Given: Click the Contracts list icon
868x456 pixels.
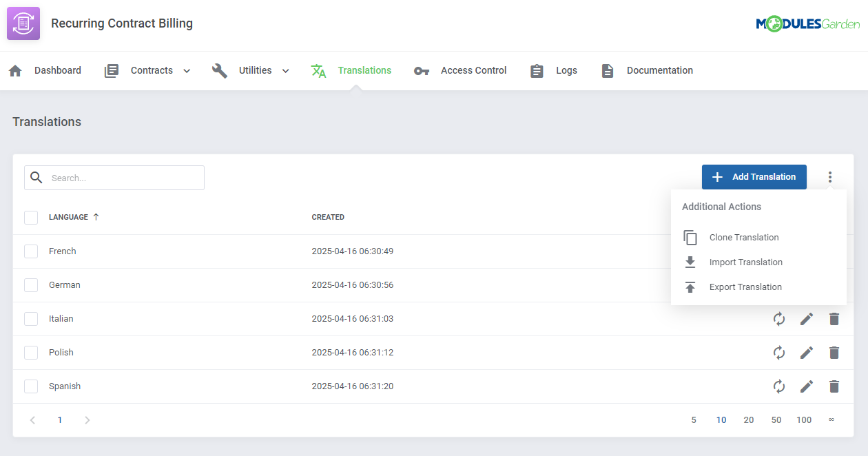Looking at the screenshot, I should pyautogui.click(x=112, y=70).
